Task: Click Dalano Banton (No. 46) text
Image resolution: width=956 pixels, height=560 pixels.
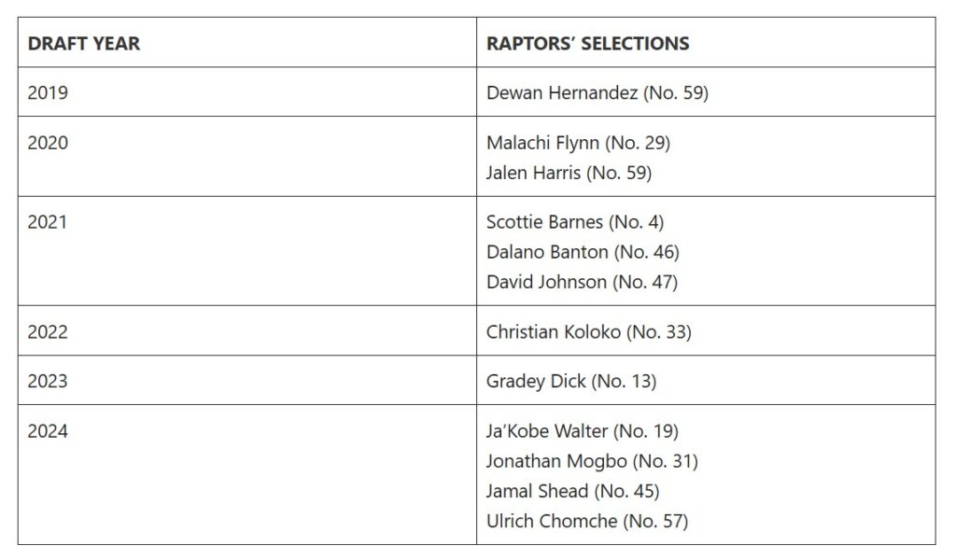Action: [583, 252]
